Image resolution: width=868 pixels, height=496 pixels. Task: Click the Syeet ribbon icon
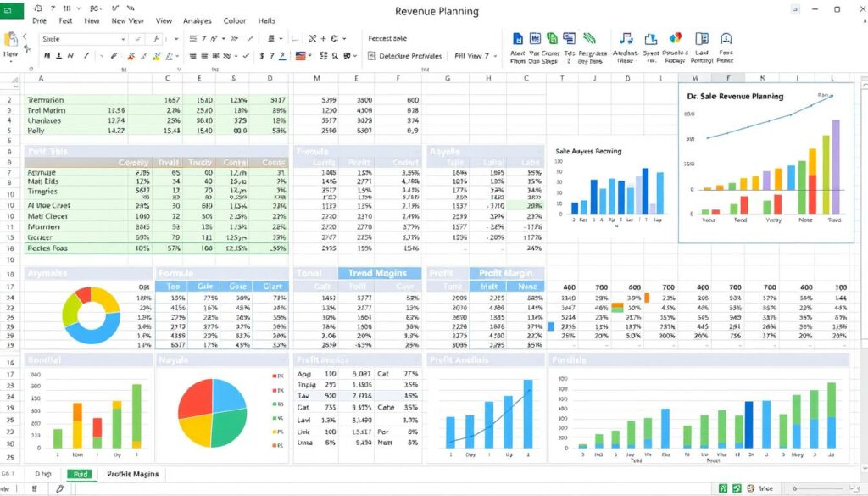tap(651, 39)
